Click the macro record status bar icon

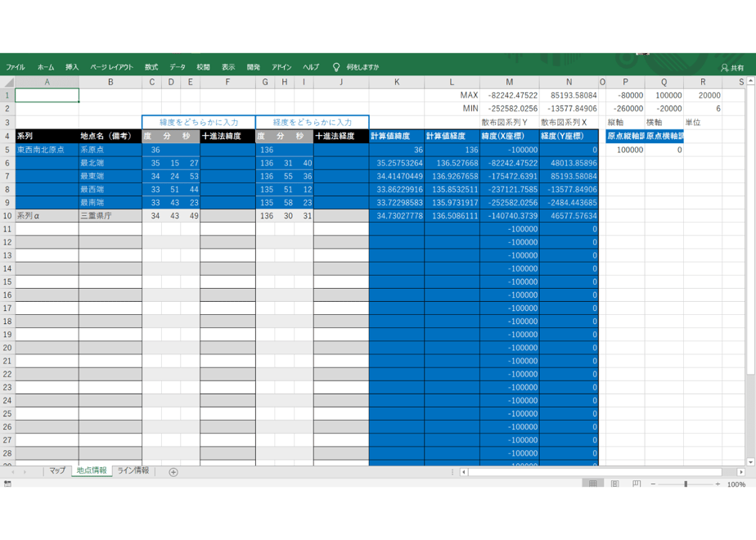click(x=7, y=484)
